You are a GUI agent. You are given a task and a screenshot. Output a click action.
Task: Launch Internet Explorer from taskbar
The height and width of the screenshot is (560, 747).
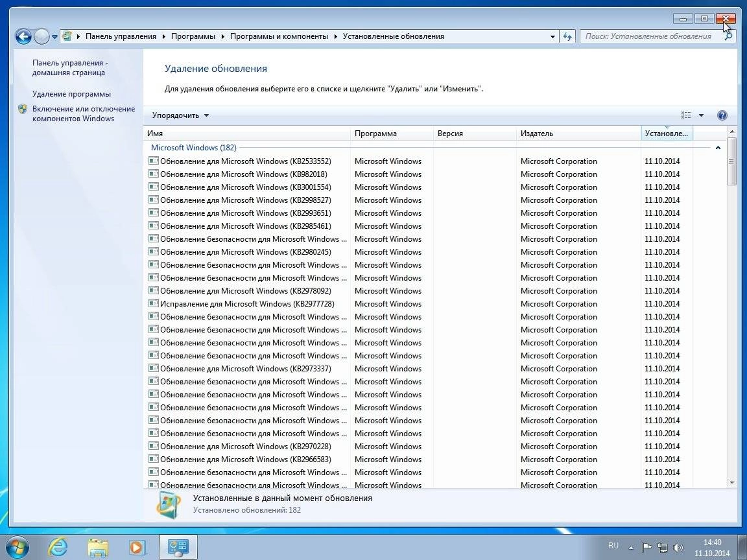click(58, 546)
